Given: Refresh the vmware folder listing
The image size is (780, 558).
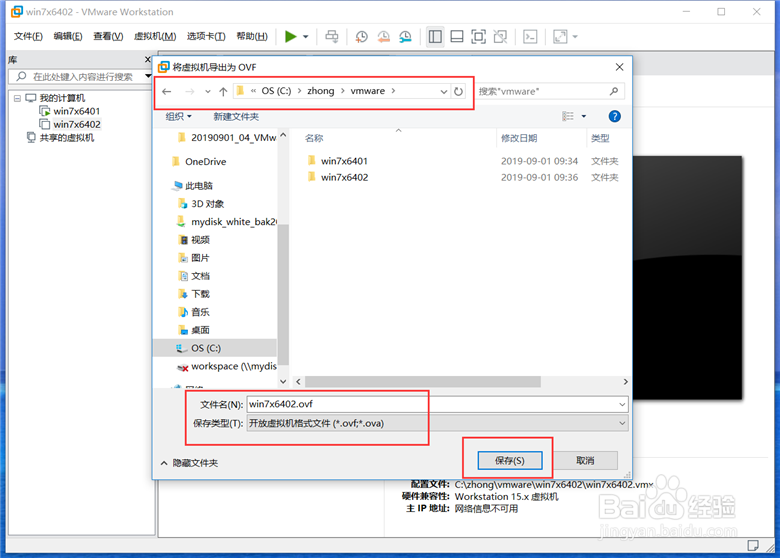Looking at the screenshot, I should tap(458, 92).
